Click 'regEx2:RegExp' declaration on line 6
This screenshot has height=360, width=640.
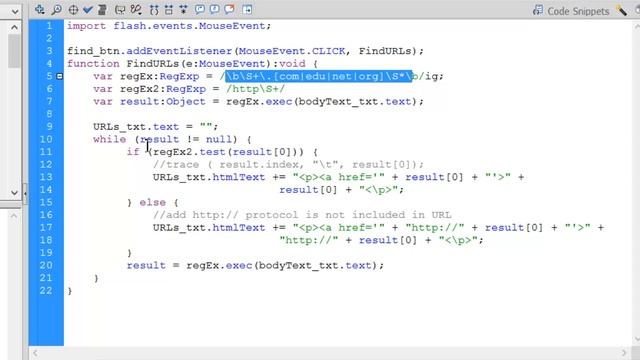pyautogui.click(x=163, y=89)
